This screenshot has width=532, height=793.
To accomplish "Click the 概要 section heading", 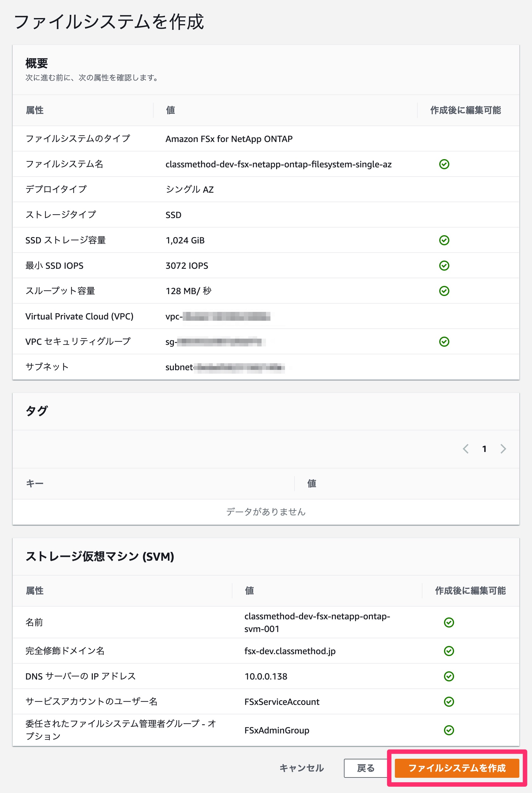I will pyautogui.click(x=37, y=63).
